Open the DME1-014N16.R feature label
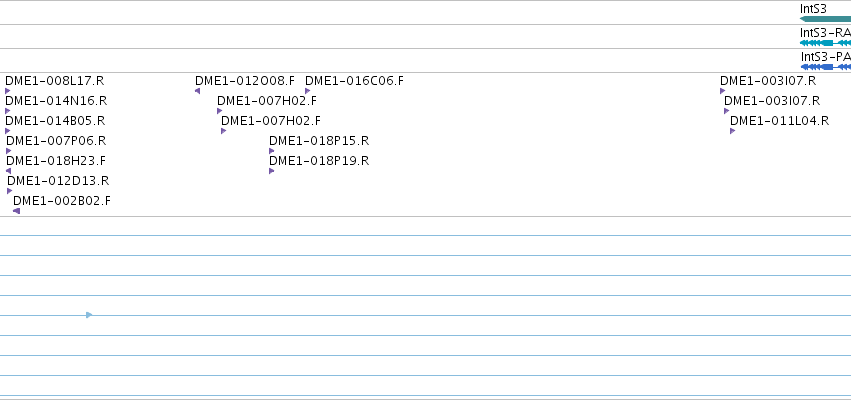This screenshot has height=400, width=851. 56,101
